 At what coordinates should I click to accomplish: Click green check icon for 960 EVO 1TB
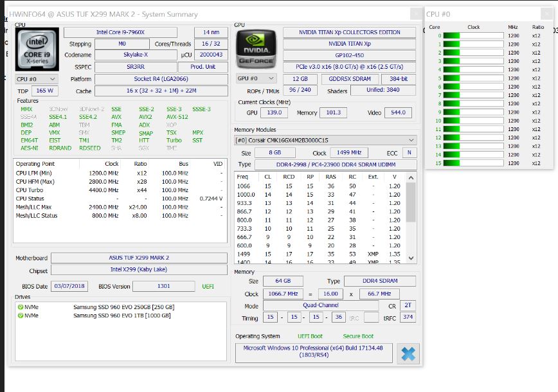coord(21,316)
